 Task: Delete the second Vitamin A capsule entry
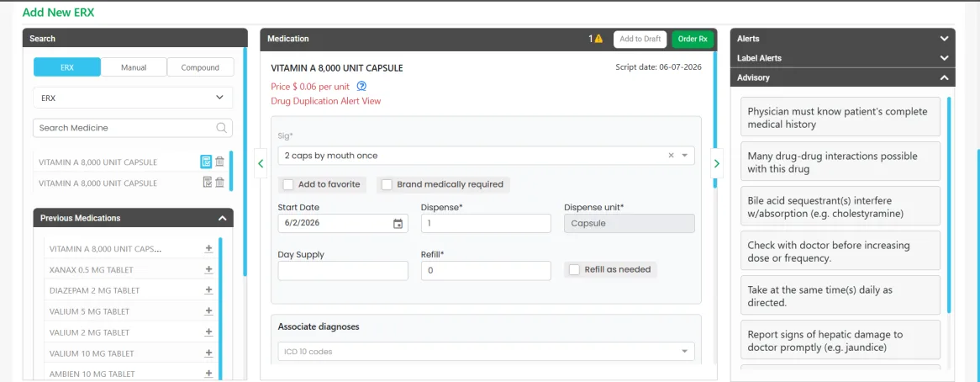[x=219, y=183]
